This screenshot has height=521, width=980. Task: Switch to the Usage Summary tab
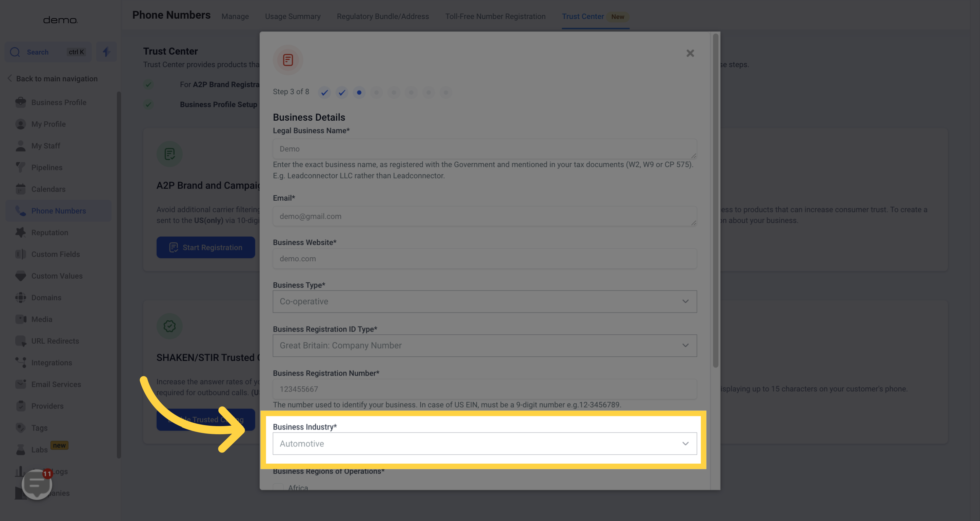(x=293, y=16)
